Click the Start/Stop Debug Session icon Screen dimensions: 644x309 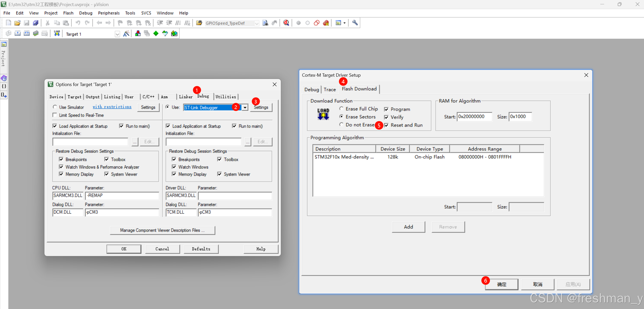(286, 23)
